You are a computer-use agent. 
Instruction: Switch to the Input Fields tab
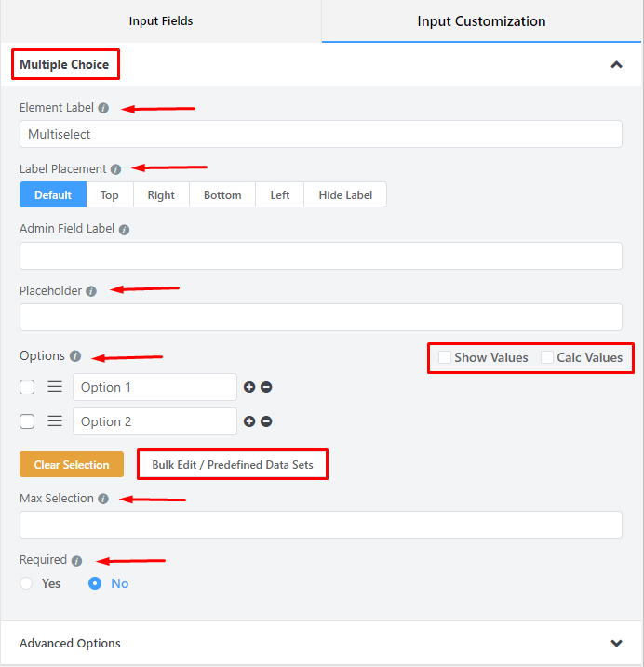161,20
